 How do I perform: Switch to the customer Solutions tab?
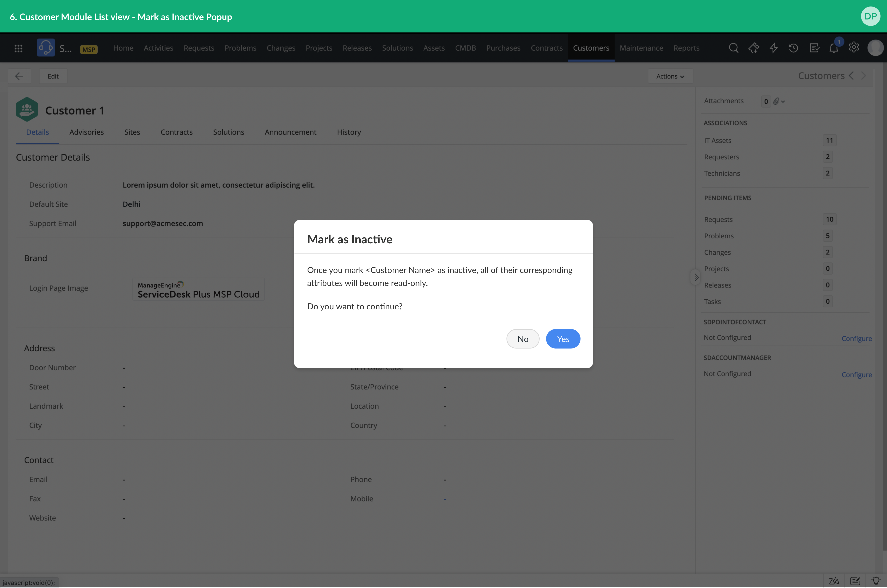coord(229,132)
